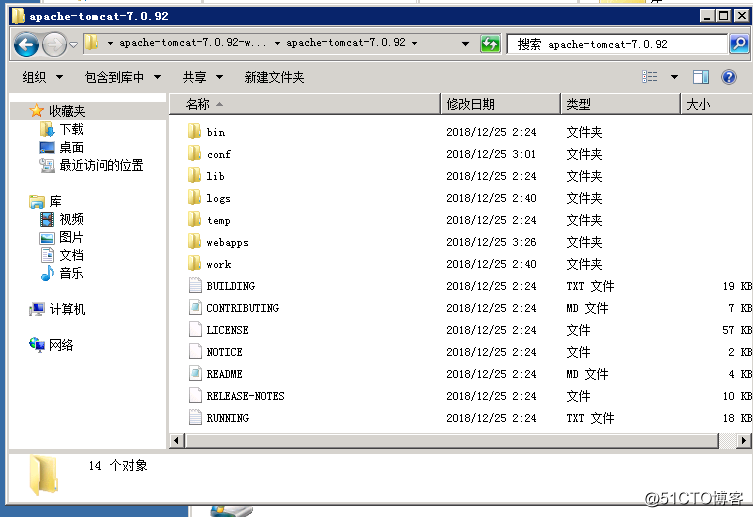Click the horizontal scrollbar left arrow
The height and width of the screenshot is (517, 753).
pos(176,440)
